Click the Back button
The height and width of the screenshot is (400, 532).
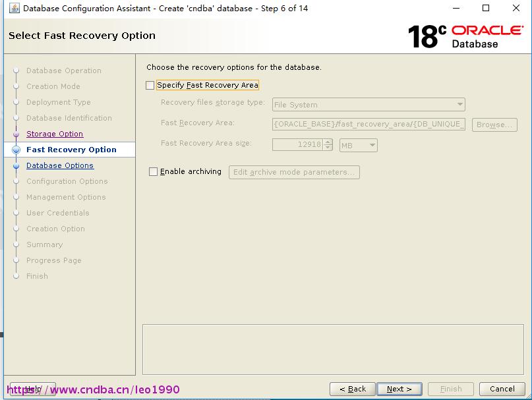pyautogui.click(x=353, y=389)
